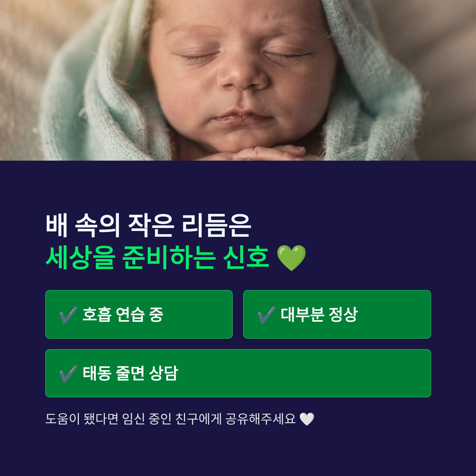Click the checkmark icon beside 대부분 정상

click(267, 315)
